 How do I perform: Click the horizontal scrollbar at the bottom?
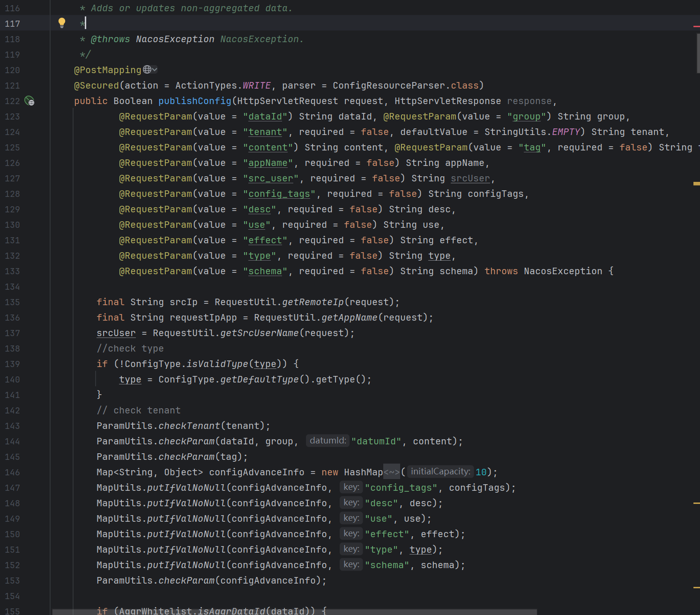tap(294, 612)
